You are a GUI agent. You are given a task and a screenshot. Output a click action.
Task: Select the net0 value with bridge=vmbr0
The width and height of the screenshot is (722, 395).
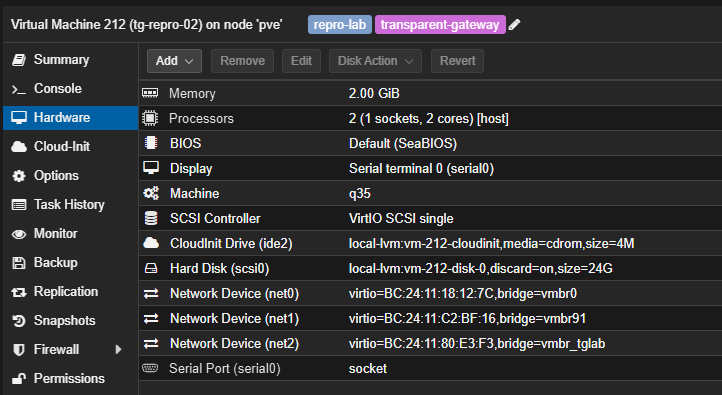coord(463,293)
